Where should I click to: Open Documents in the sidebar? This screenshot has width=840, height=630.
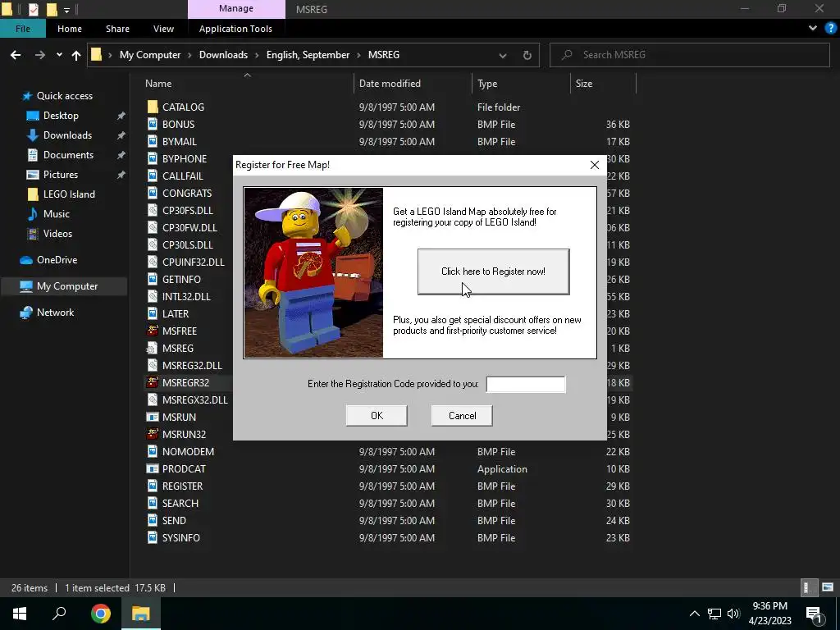coord(68,155)
